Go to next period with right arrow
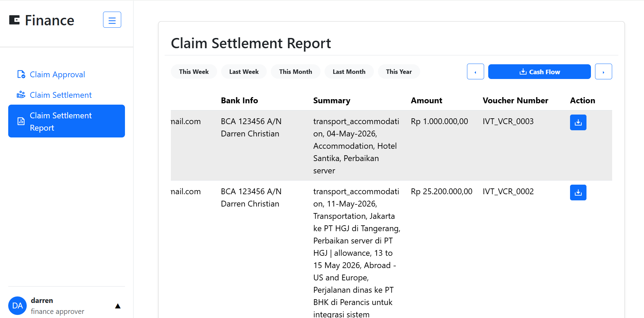Screen dimensions: 644x318 click(603, 72)
